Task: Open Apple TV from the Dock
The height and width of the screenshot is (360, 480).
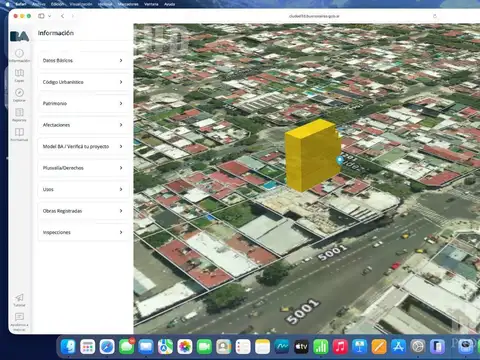Action: tap(301, 347)
